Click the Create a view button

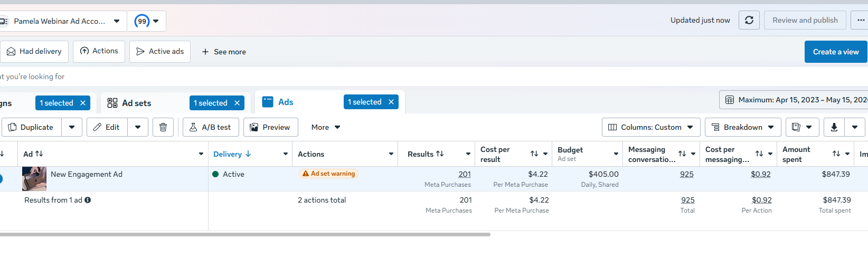coord(836,52)
